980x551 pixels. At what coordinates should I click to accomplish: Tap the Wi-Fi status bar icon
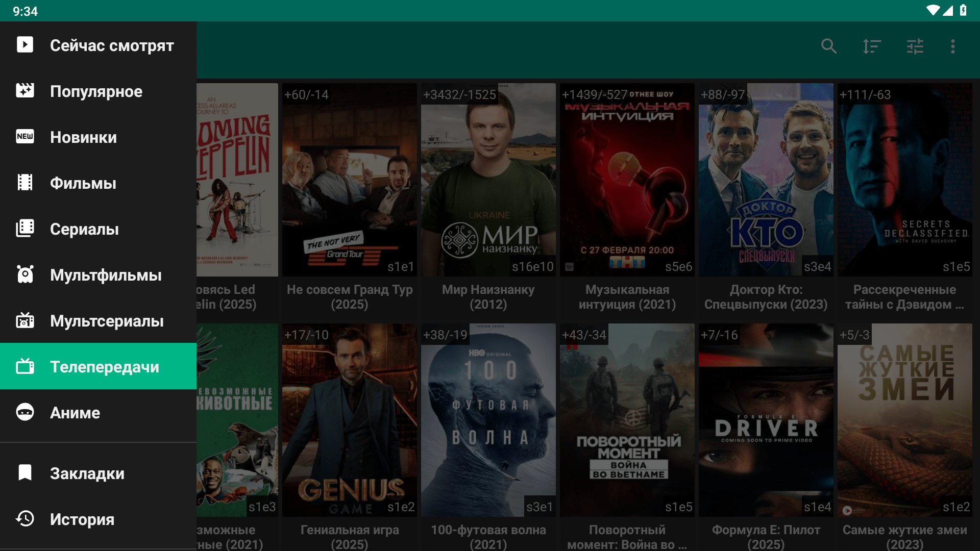click(x=933, y=11)
